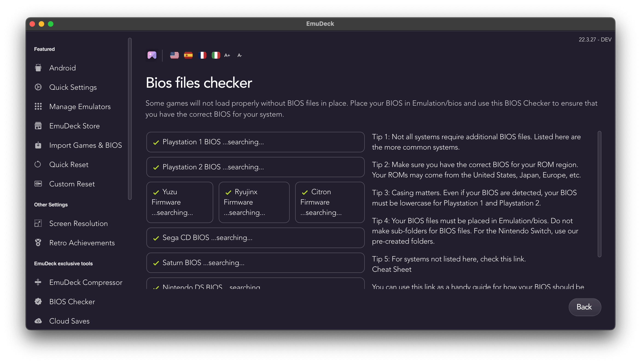Click the Citron Firmware green checkmark
This screenshot has width=641, height=364.
pos(305,192)
